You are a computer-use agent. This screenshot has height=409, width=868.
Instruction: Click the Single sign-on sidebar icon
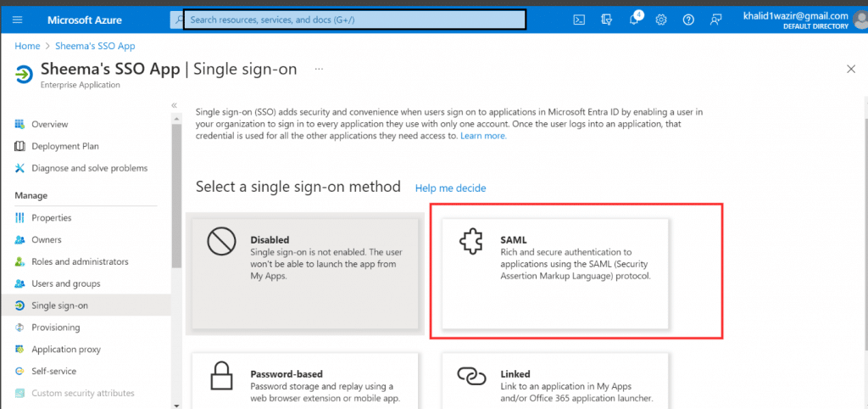coord(20,305)
